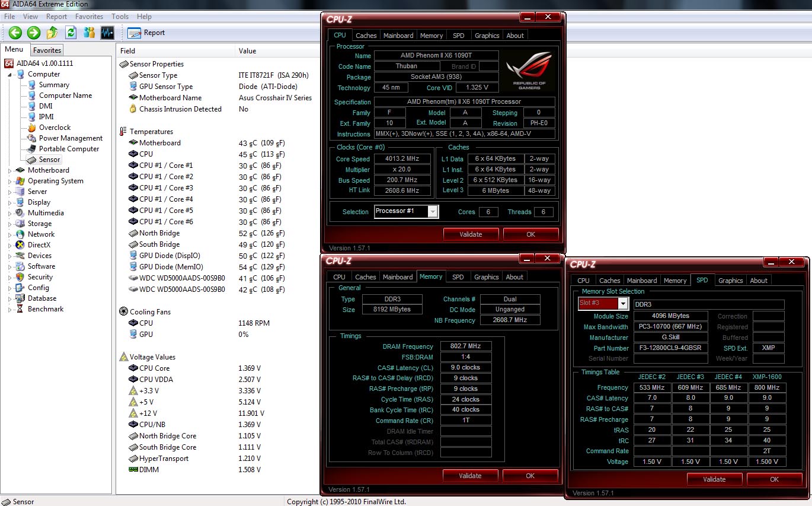The image size is (812, 506).
Task: Click the Power Management icon in the tree
Action: click(x=32, y=138)
